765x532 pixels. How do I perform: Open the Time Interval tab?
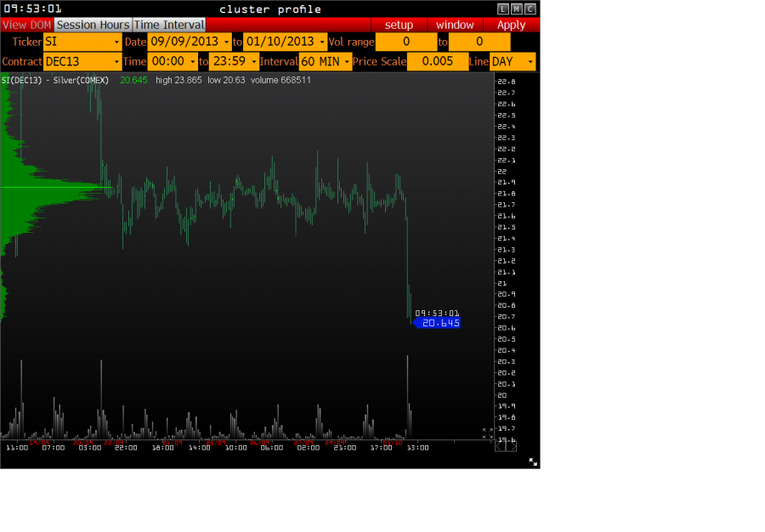point(169,25)
